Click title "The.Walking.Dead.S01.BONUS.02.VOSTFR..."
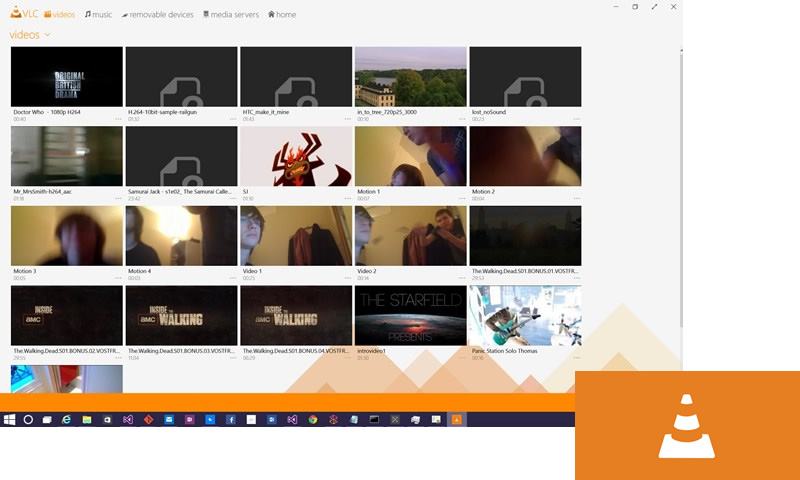Image resolution: width=800 pixels, height=480 pixels. 66,350
